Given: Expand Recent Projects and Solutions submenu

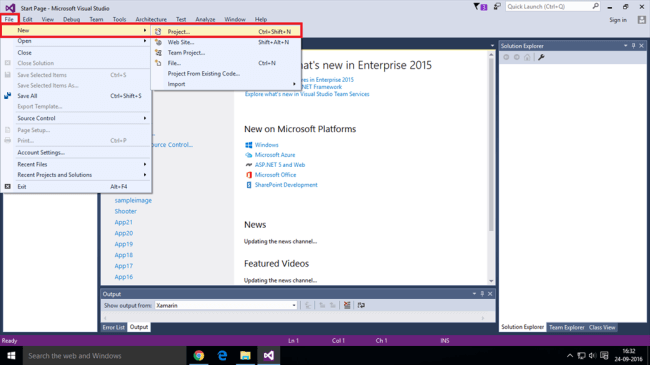Looking at the screenshot, I should pyautogui.click(x=145, y=175).
